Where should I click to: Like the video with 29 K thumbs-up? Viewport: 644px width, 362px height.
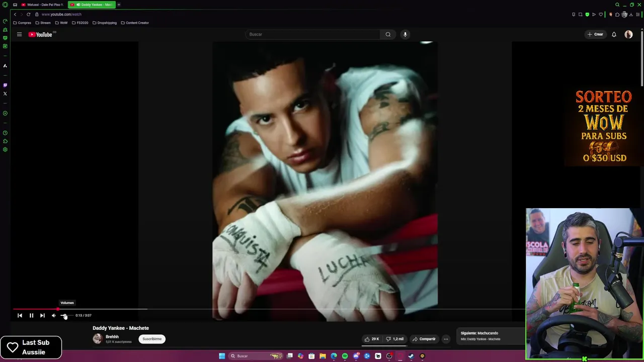coord(372,339)
